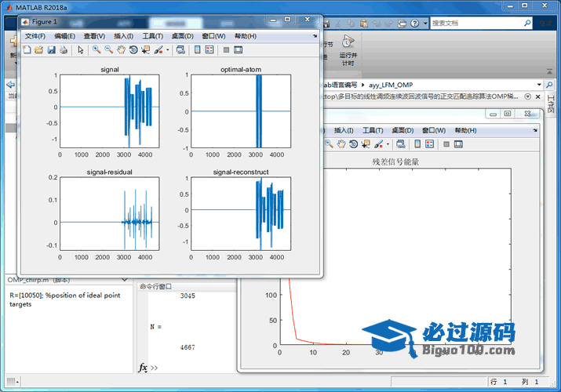Click MATLAB search documentation field
Viewport: 561px width, 392px height.
click(x=476, y=24)
